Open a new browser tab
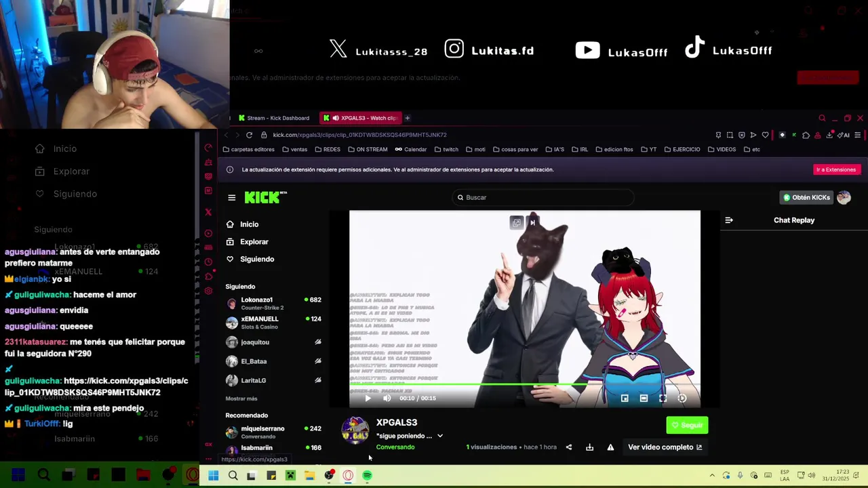This screenshot has width=868, height=488. point(408,118)
